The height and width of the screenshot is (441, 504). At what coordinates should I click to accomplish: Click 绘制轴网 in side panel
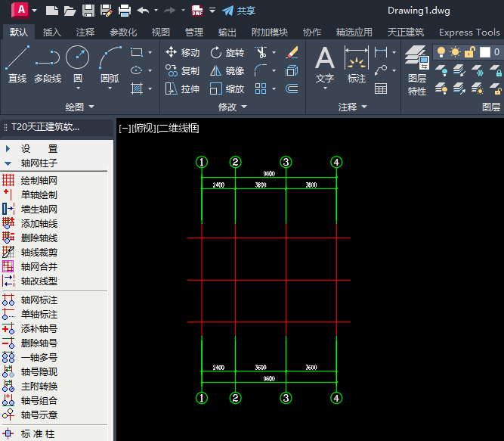point(38,181)
